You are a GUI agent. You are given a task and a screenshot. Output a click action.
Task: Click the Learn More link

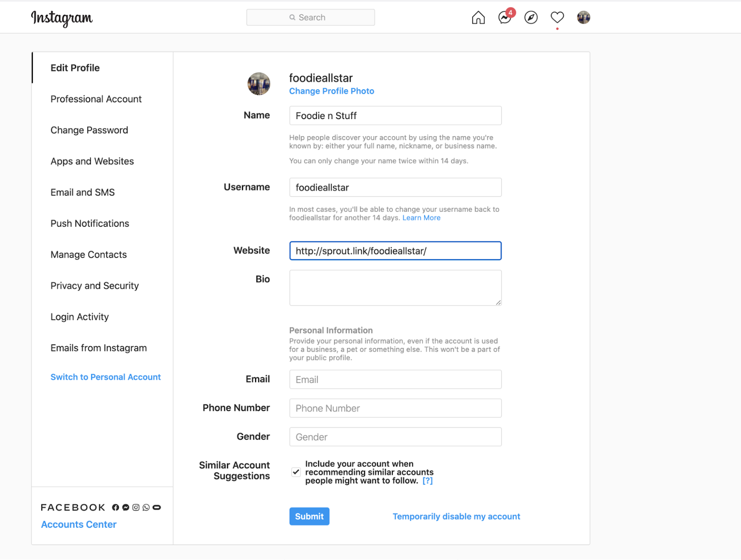tap(421, 218)
